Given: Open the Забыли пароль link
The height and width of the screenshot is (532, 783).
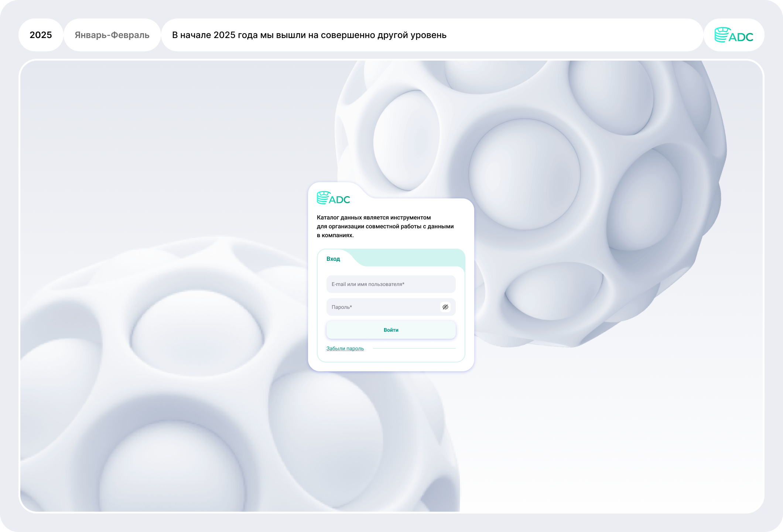Looking at the screenshot, I should pos(345,348).
